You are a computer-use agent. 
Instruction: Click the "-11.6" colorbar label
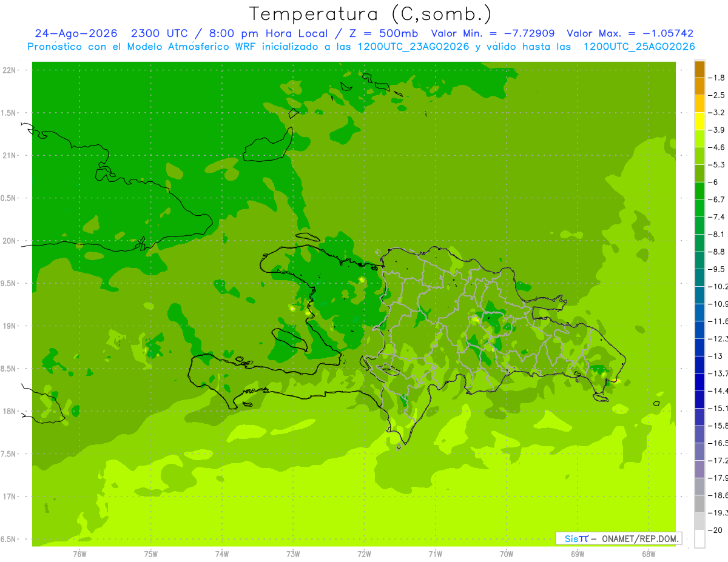719,321
